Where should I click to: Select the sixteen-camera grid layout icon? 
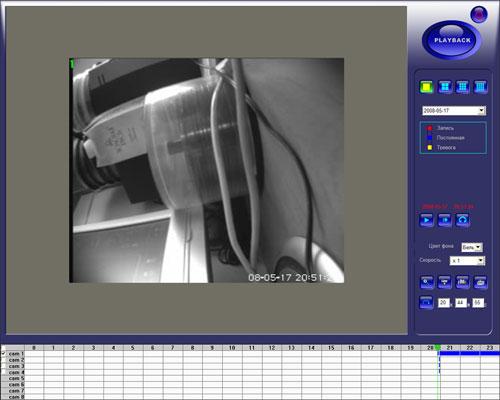(x=480, y=87)
